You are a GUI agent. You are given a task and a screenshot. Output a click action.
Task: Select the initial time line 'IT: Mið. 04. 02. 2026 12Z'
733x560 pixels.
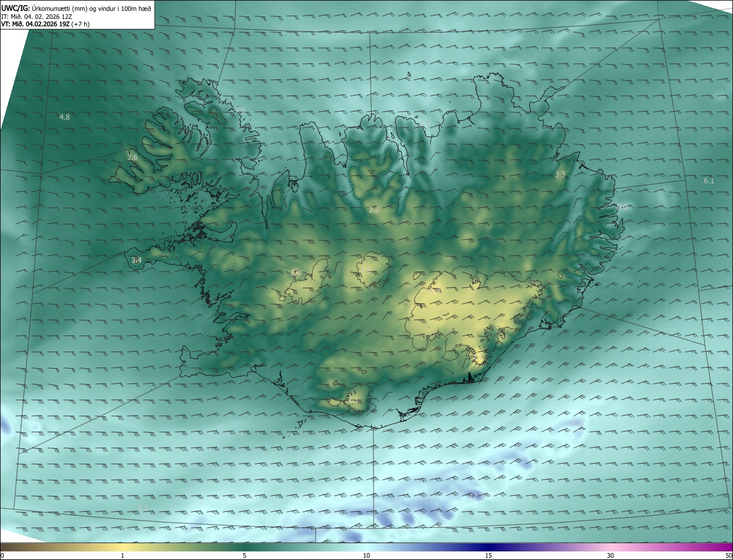click(37, 17)
